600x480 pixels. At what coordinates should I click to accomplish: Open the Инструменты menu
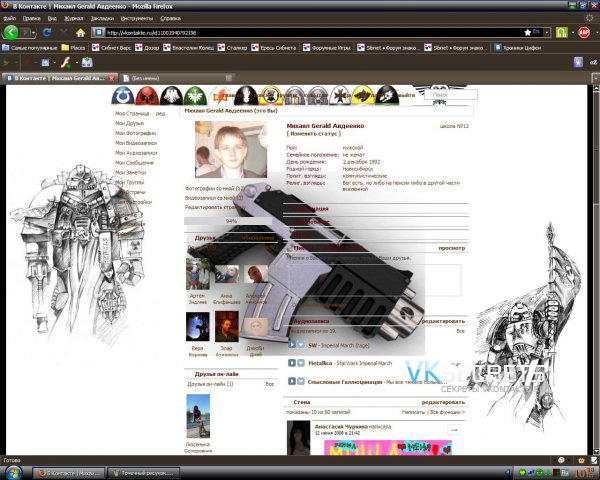(137, 18)
